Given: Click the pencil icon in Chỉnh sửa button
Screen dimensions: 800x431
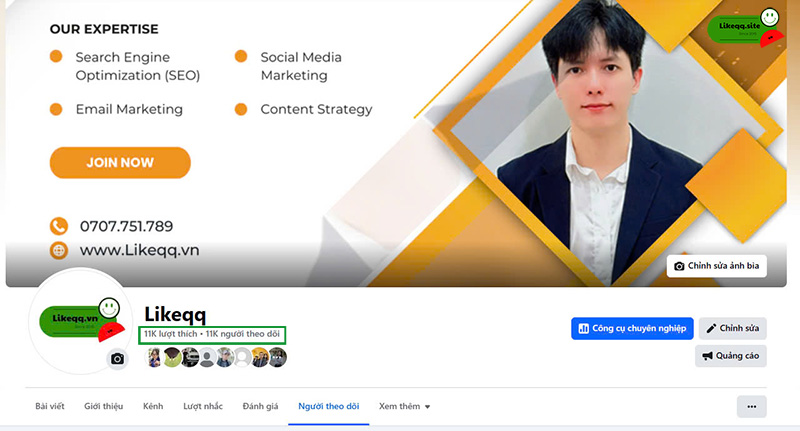Looking at the screenshot, I should click(711, 328).
